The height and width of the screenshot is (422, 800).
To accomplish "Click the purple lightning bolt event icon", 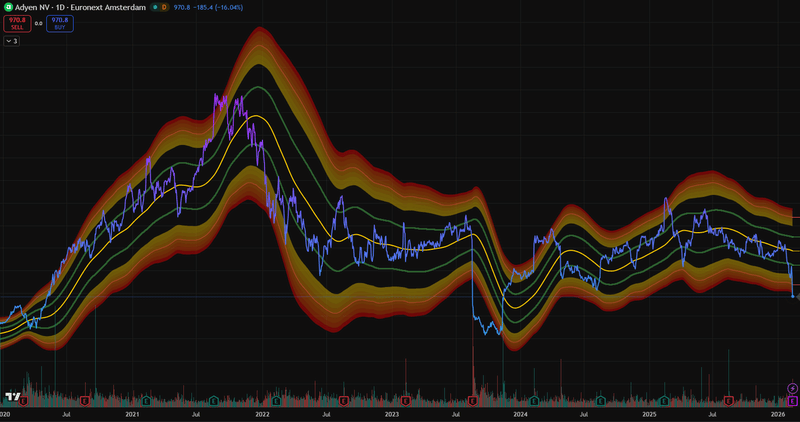I will tap(792, 389).
